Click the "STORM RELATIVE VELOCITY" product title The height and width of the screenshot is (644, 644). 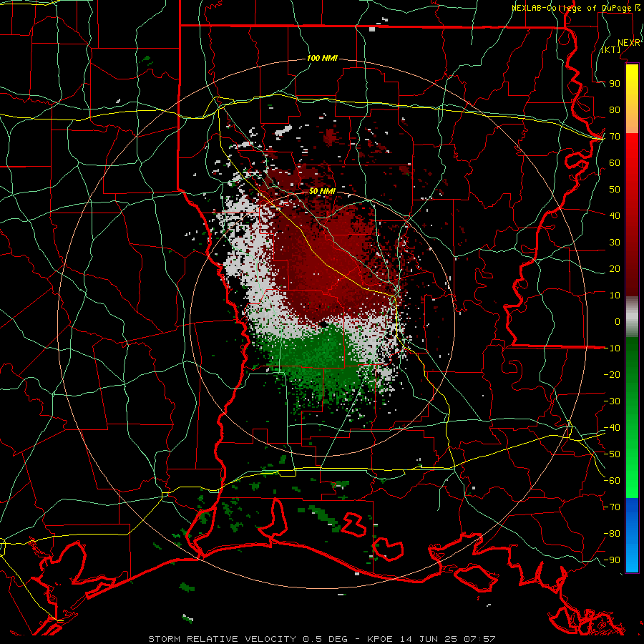[222, 639]
